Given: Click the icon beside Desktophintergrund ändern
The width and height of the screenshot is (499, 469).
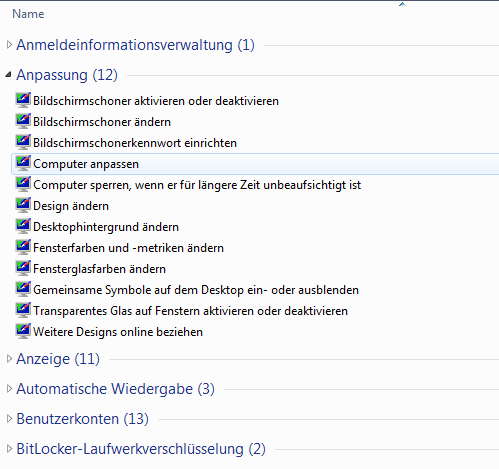Looking at the screenshot, I should 23,227.
